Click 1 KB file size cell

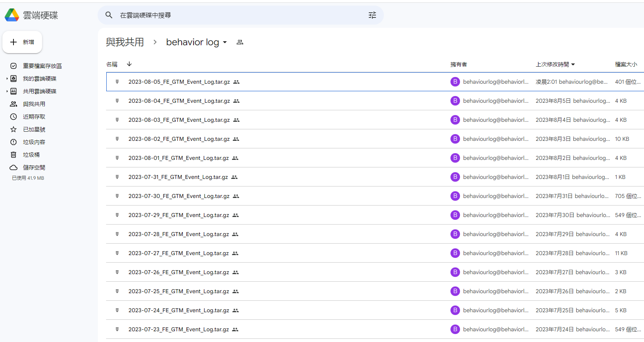(x=620, y=177)
